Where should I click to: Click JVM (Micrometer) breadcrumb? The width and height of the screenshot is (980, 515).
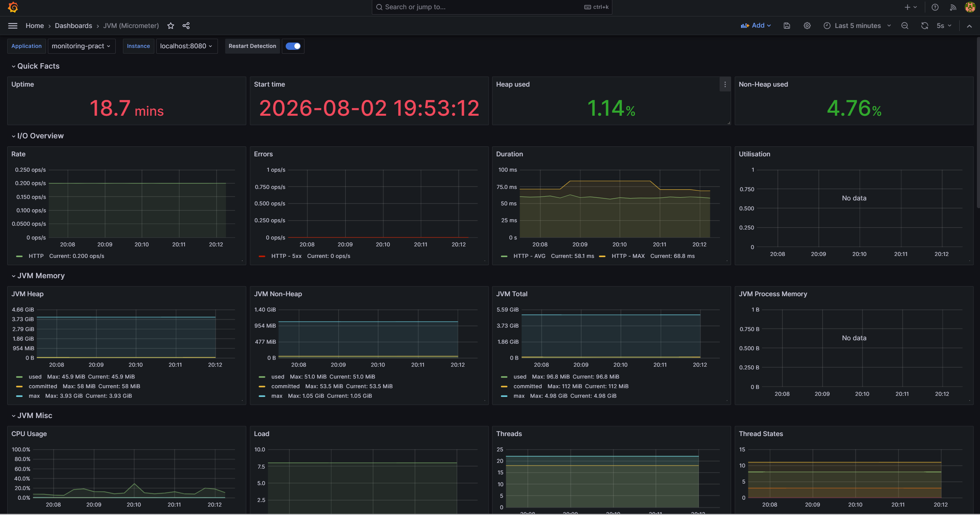point(131,26)
